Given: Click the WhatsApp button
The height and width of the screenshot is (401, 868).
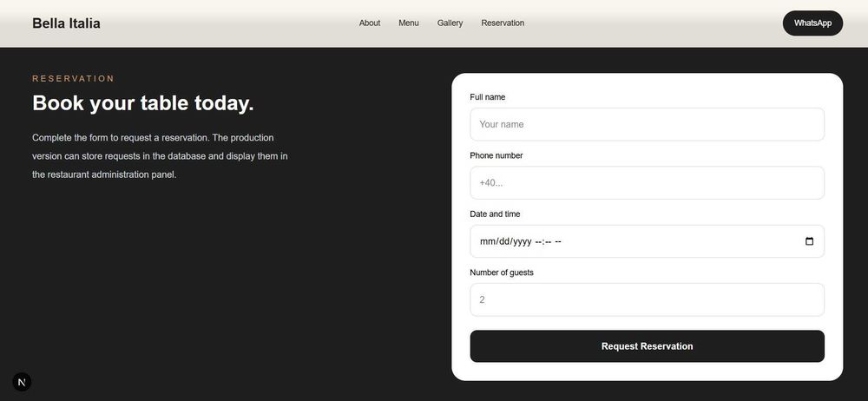Looking at the screenshot, I should pos(812,23).
